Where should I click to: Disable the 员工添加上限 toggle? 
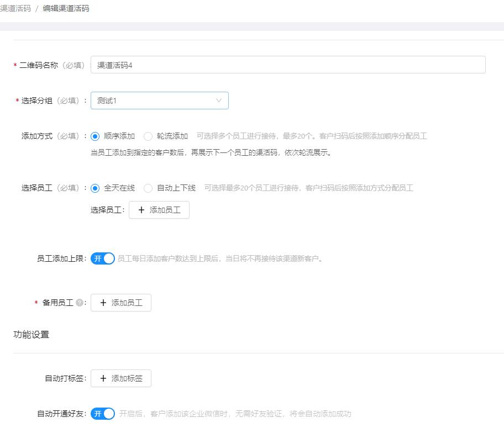point(102,258)
